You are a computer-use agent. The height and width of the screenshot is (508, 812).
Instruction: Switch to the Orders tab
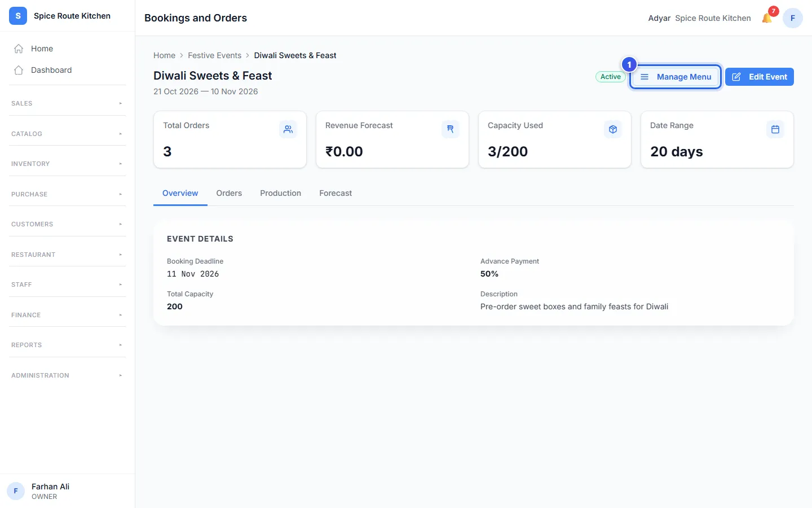[229, 193]
